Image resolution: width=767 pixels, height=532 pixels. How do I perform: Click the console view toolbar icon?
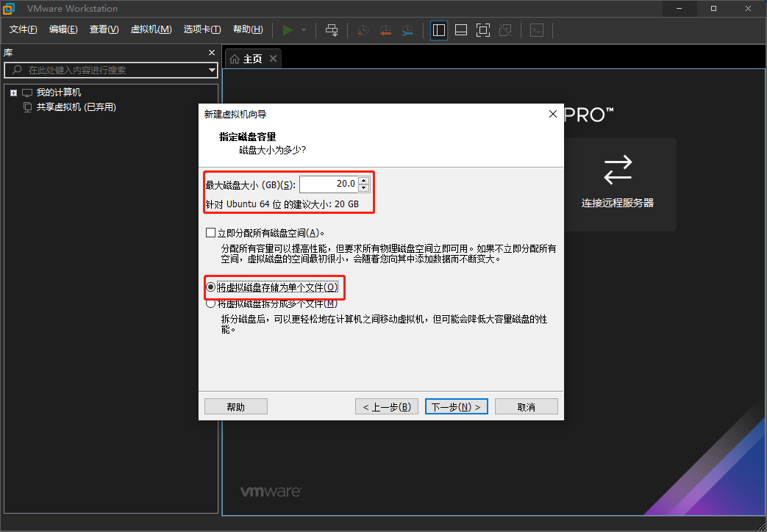(537, 30)
